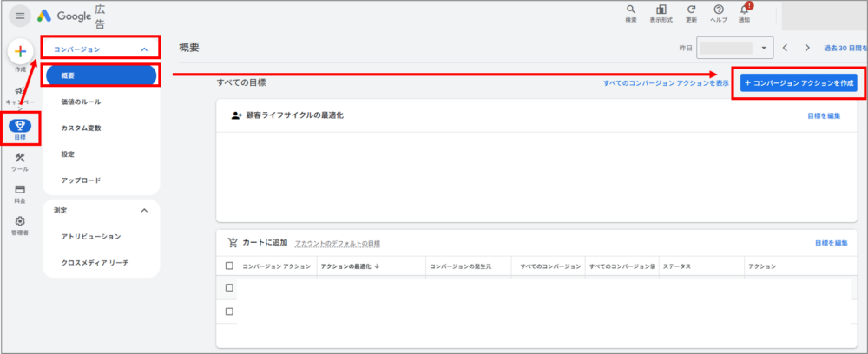This screenshot has width=868, height=354.
Task: Collapse the コンバージョン section
Action: tap(144, 50)
